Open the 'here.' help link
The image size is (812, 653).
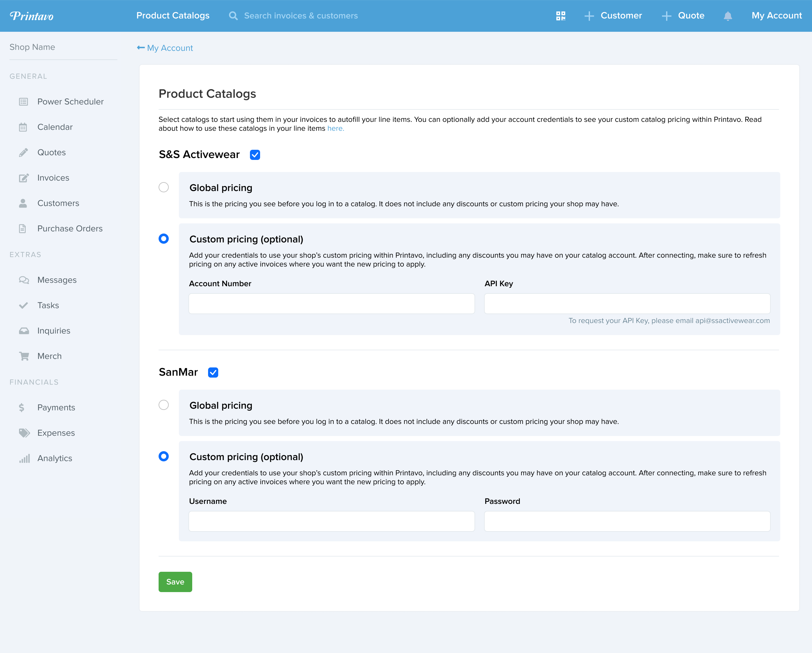click(x=336, y=129)
